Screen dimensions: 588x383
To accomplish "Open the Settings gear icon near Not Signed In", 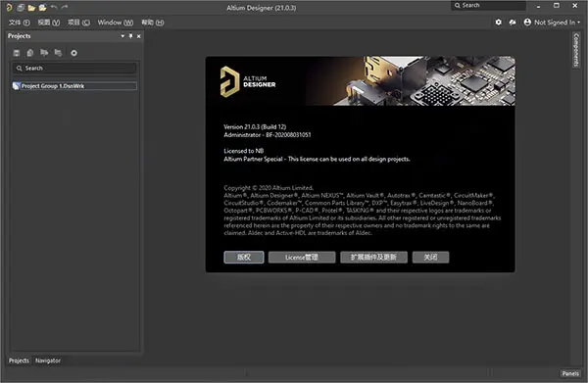I will click(x=498, y=23).
